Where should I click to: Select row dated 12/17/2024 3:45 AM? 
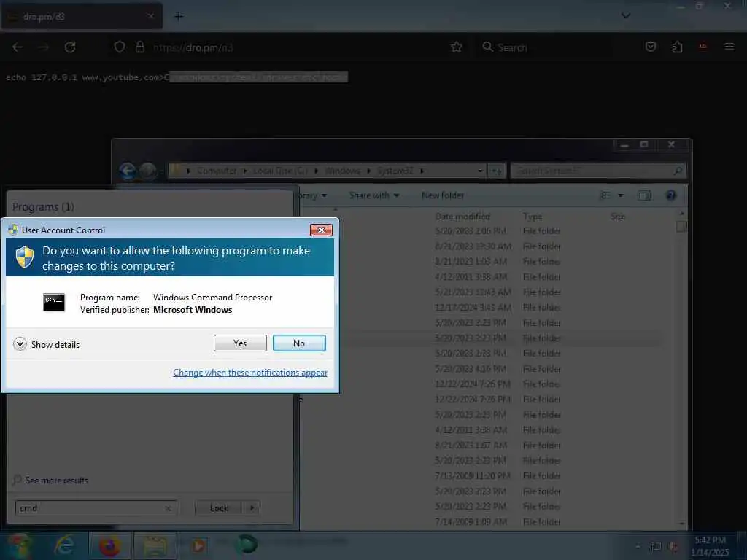481,308
